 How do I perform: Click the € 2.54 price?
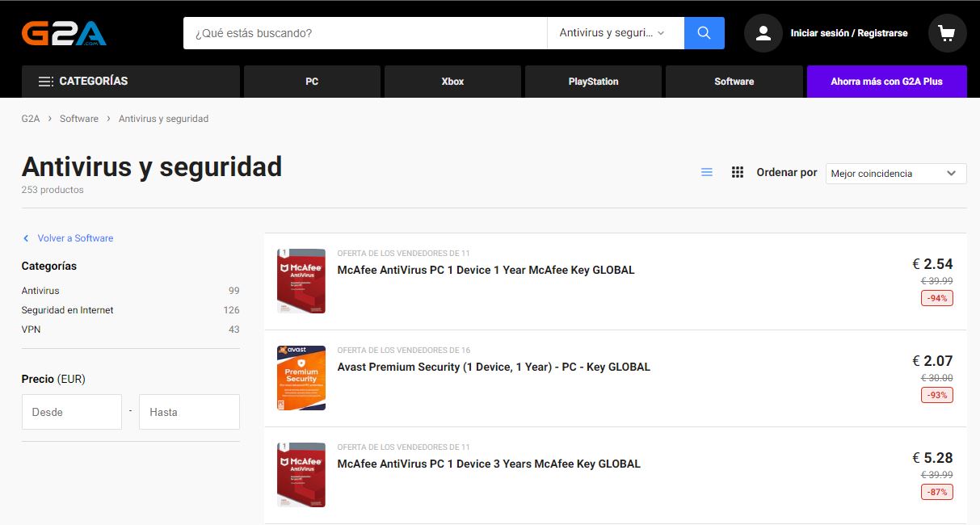click(932, 263)
